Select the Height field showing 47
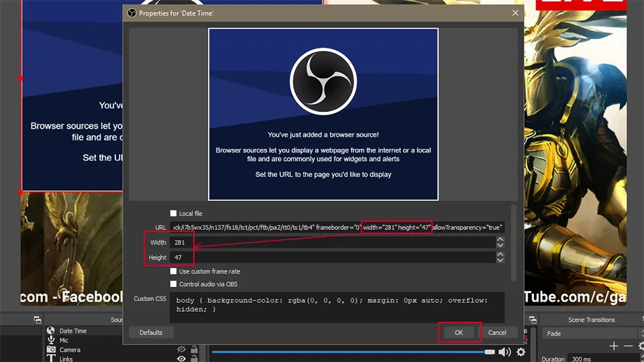Image resolution: width=644 pixels, height=362 pixels. pyautogui.click(x=333, y=257)
